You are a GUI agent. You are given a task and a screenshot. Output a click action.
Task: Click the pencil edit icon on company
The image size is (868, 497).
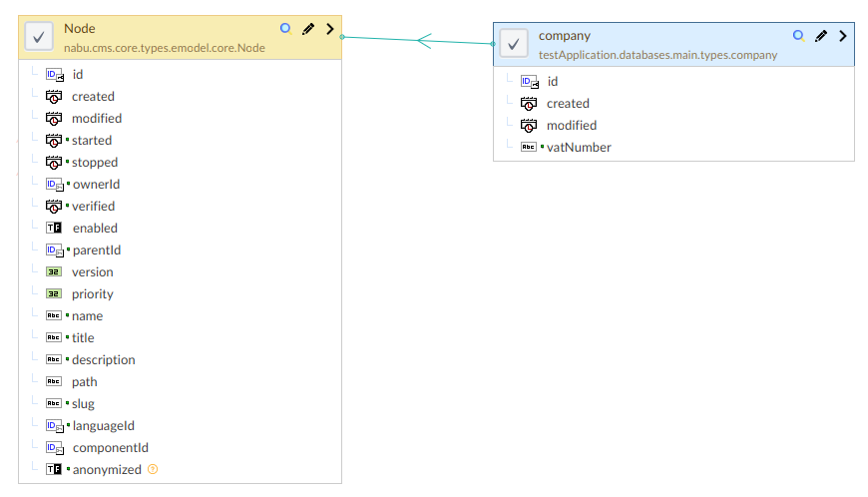click(x=821, y=36)
